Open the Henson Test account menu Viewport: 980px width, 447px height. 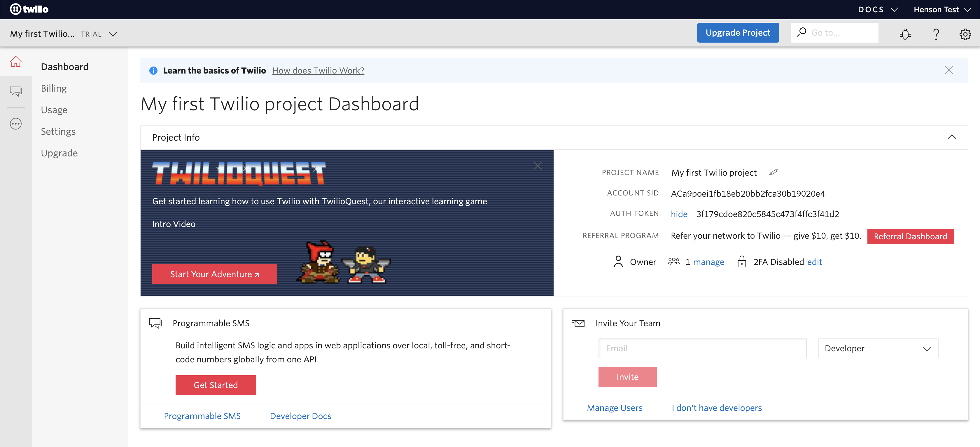coord(942,10)
